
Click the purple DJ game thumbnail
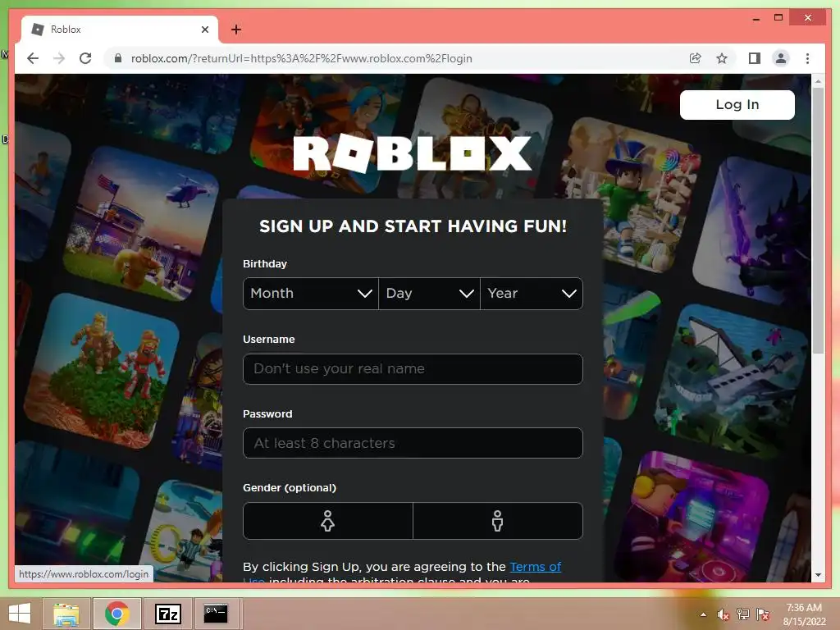pyautogui.click(x=692, y=517)
